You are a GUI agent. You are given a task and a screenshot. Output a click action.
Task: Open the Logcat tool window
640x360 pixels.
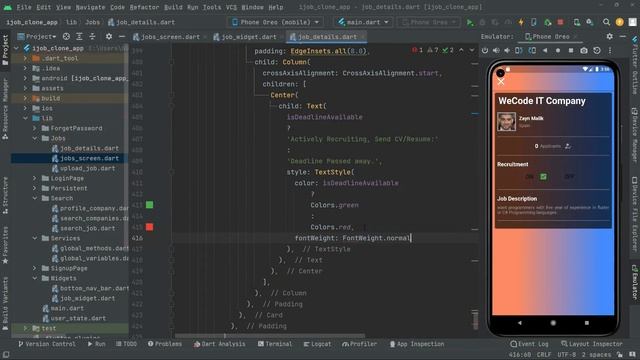[318, 344]
